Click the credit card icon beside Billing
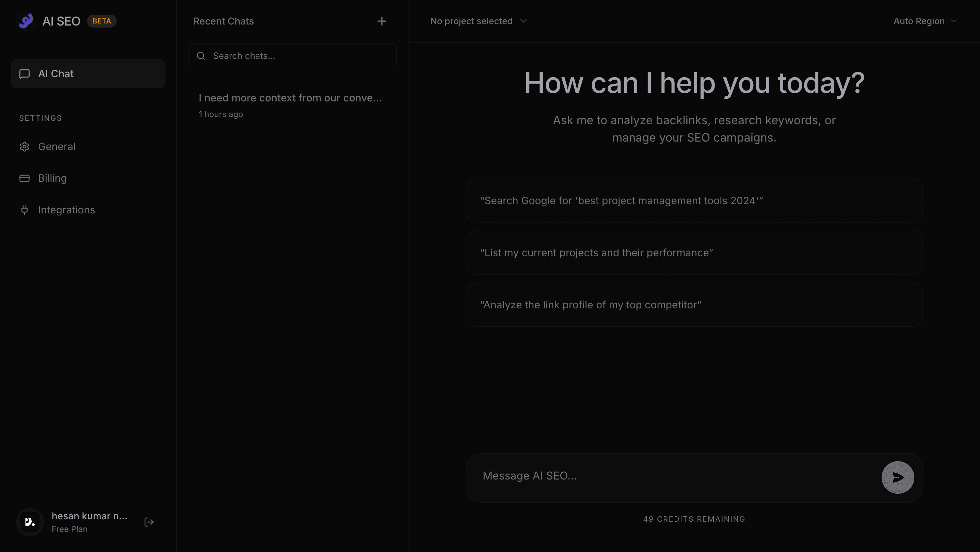 [x=25, y=178]
